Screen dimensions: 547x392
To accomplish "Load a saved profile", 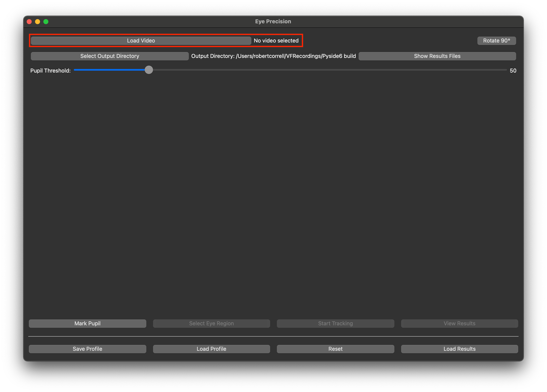I will [211, 349].
